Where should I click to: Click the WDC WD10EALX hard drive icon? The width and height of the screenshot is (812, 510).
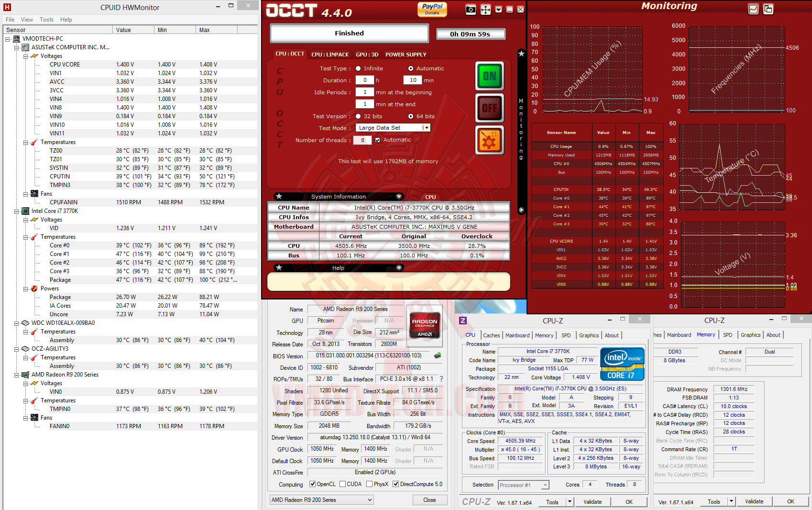tap(25, 323)
